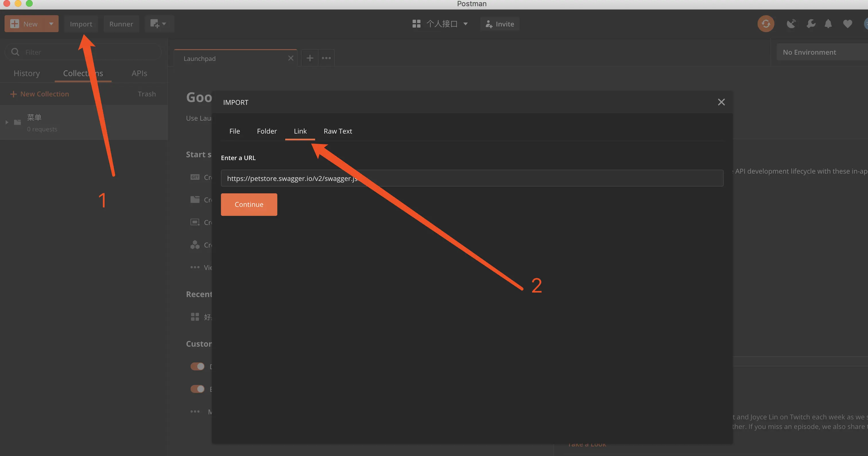Toggle the first customize switch
868x456 pixels.
point(197,366)
